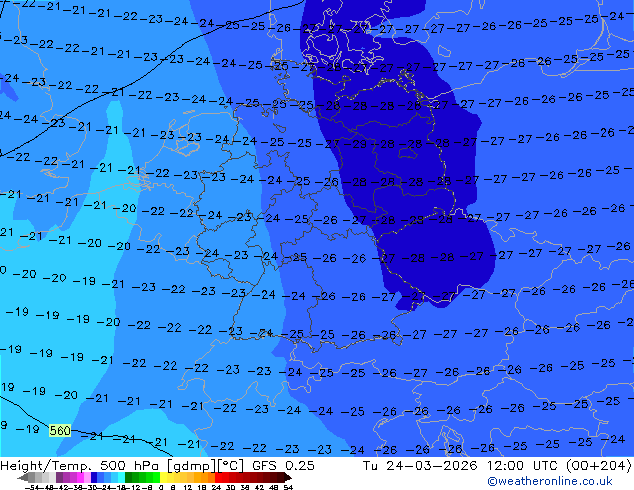Click the -29 temperature value over Poland
Screen dimensions: 634x490
[x=357, y=144]
